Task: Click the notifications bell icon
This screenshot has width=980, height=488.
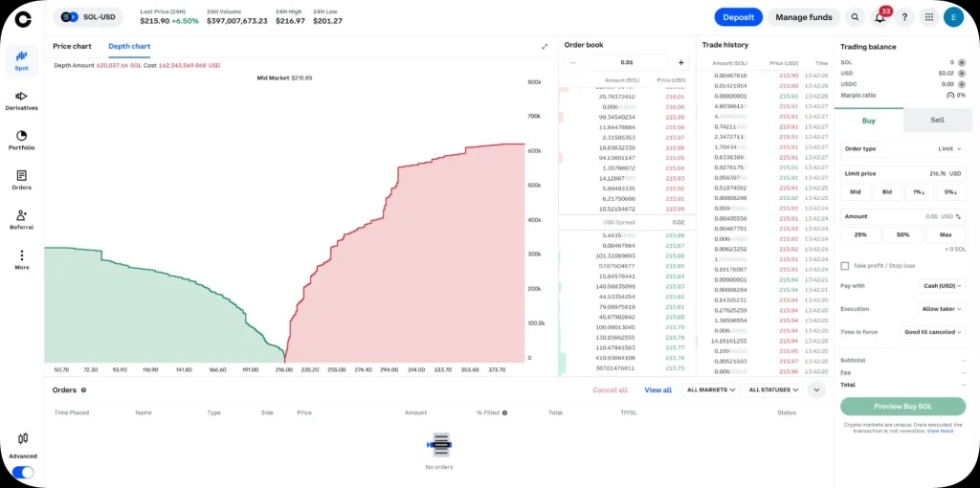Action: 880,17
